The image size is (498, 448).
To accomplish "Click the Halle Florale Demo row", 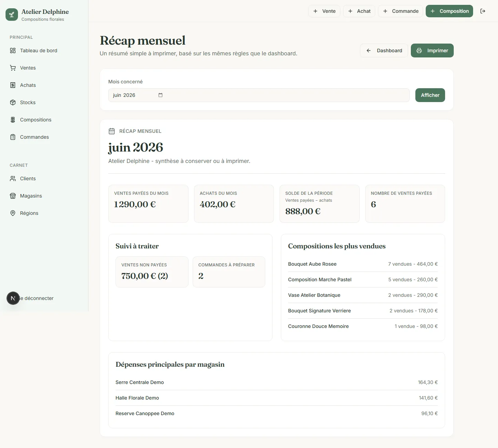I will tap(277, 398).
